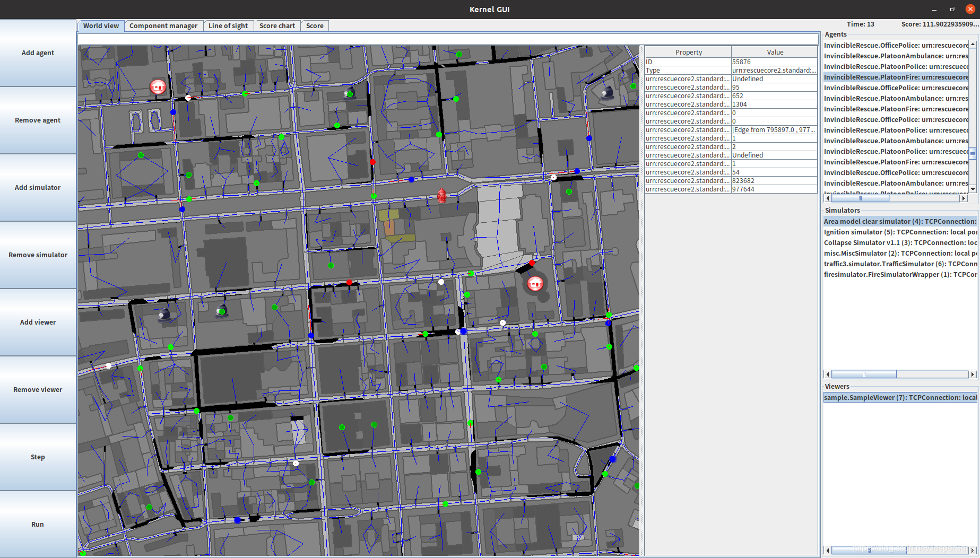Select the sample.SampleViewer (7) viewer entry
Image resolution: width=980 pixels, height=558 pixels.
pyautogui.click(x=900, y=398)
